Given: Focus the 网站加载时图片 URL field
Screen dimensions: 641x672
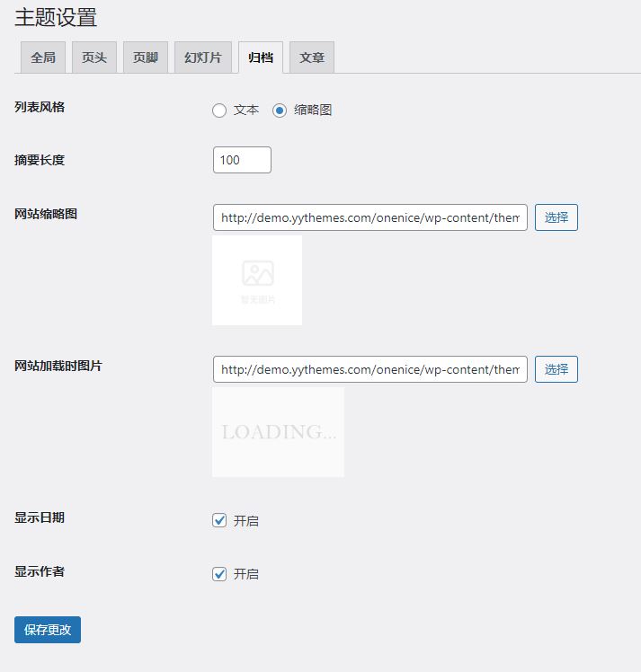Looking at the screenshot, I should tap(370, 369).
